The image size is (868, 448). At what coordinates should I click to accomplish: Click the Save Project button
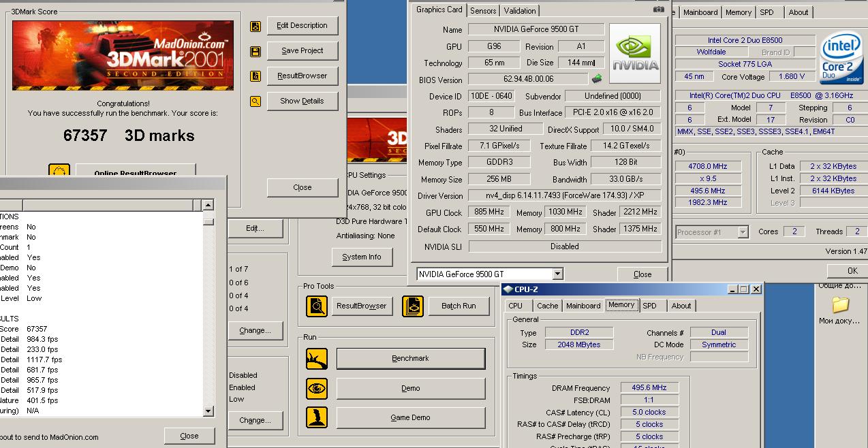303,51
